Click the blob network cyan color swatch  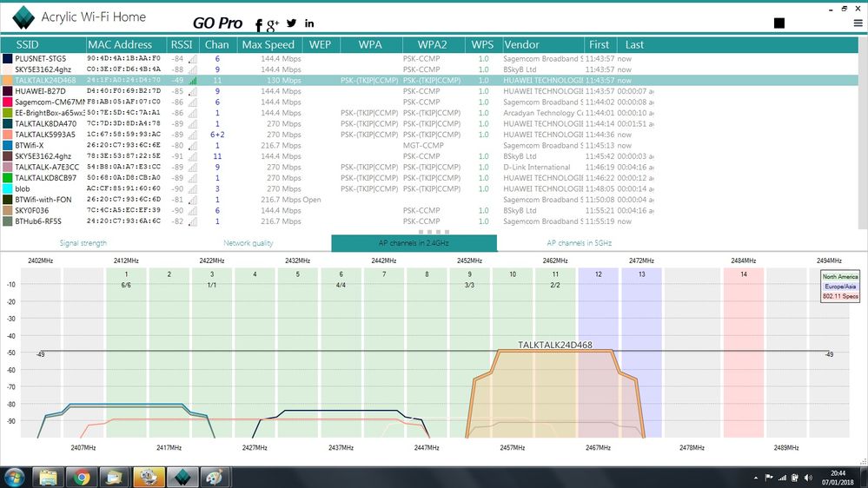point(8,188)
